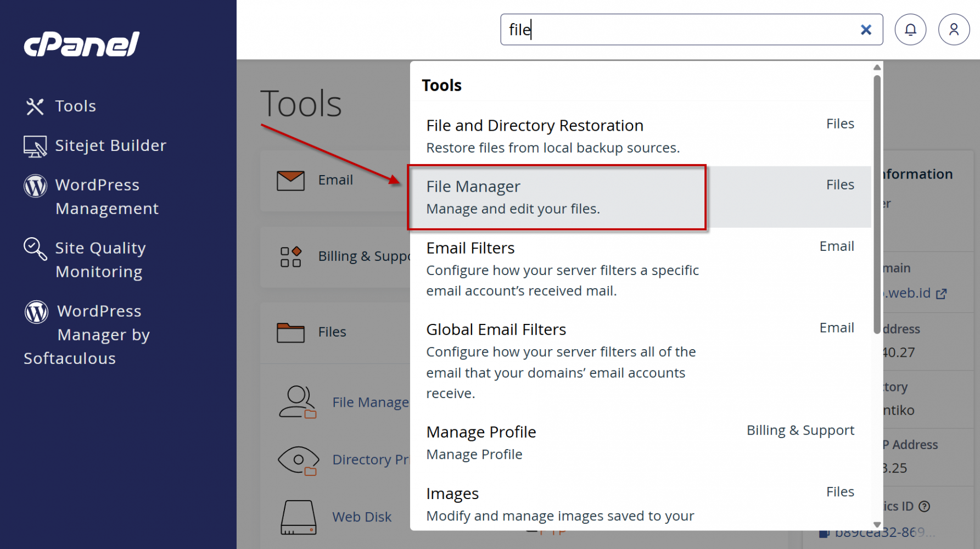
Task: Open Sitejet Builder from sidebar
Action: pyautogui.click(x=110, y=145)
